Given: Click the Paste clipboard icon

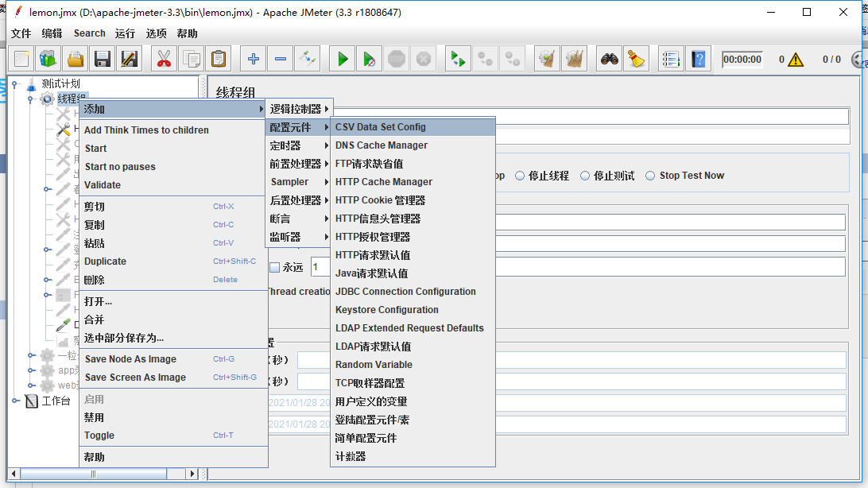Looking at the screenshot, I should coord(219,59).
